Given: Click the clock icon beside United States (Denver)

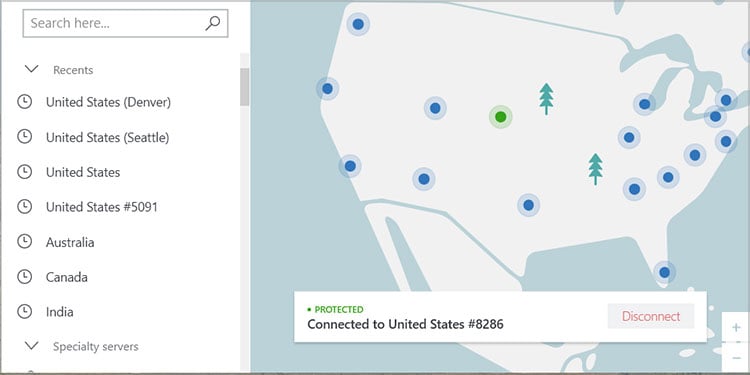Looking at the screenshot, I should [x=24, y=102].
